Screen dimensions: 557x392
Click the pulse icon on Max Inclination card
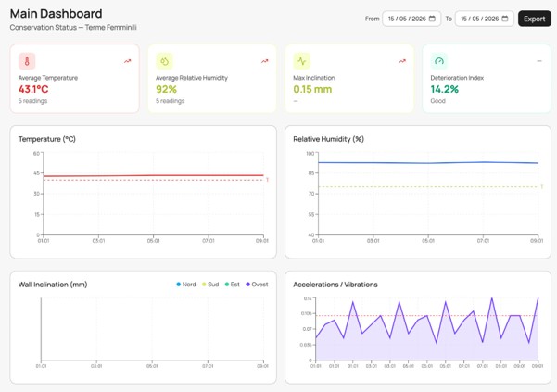(301, 61)
